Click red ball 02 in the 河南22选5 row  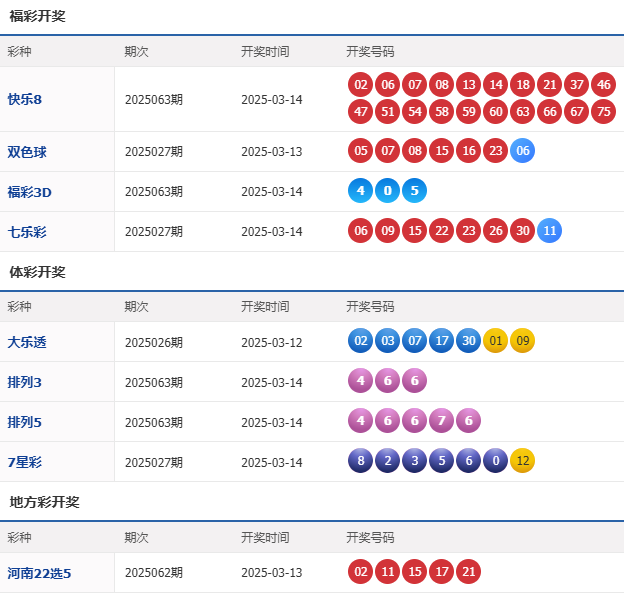click(361, 572)
